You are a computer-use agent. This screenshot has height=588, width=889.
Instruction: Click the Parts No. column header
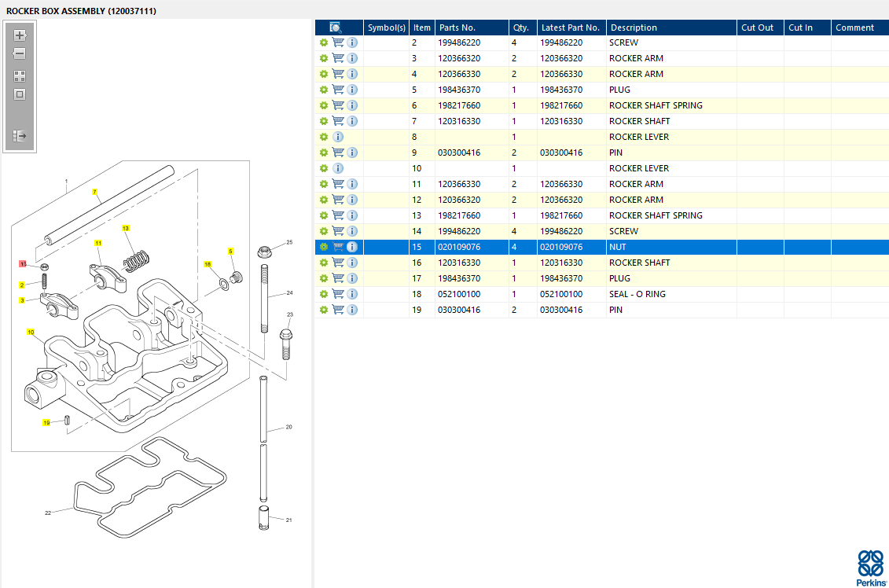point(457,28)
